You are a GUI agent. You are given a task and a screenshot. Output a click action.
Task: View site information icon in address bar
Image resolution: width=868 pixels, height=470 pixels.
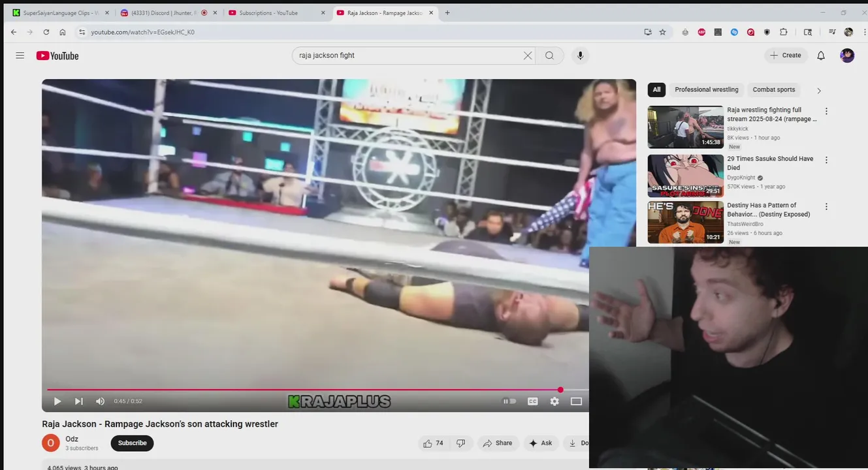pyautogui.click(x=82, y=32)
